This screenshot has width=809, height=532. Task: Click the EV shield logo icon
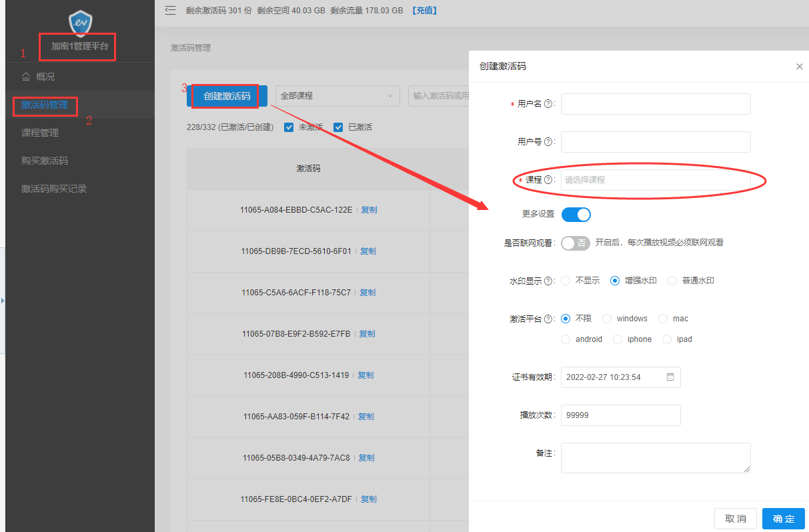pyautogui.click(x=80, y=22)
